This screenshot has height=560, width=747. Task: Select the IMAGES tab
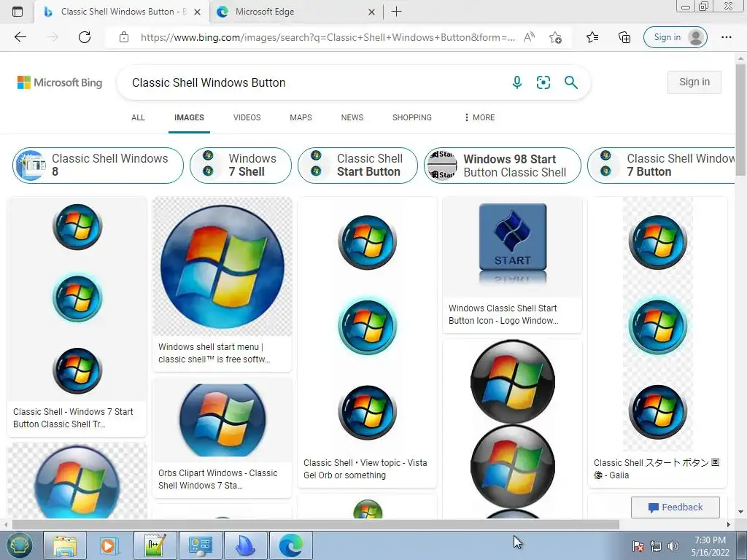(x=189, y=117)
